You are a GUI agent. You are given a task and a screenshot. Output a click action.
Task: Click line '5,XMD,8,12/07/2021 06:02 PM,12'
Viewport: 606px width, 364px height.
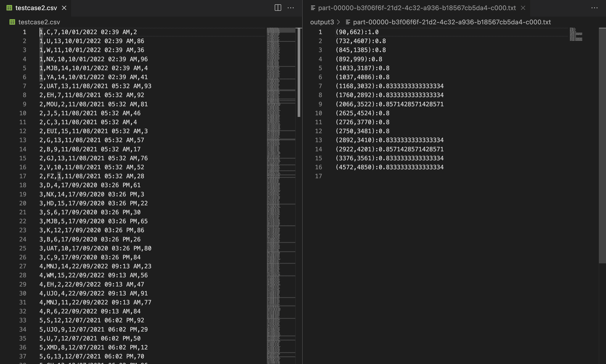94,347
